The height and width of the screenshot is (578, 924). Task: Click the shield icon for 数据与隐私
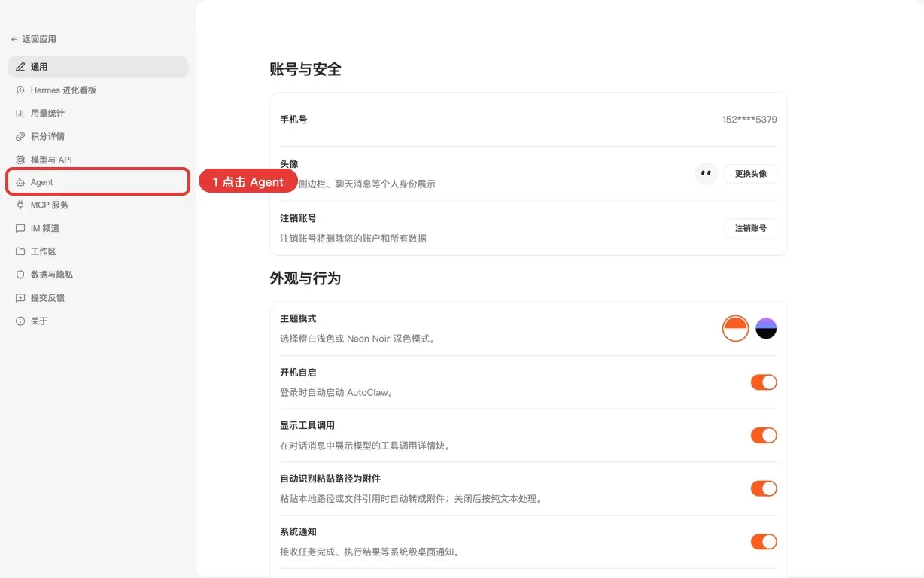[x=20, y=275]
